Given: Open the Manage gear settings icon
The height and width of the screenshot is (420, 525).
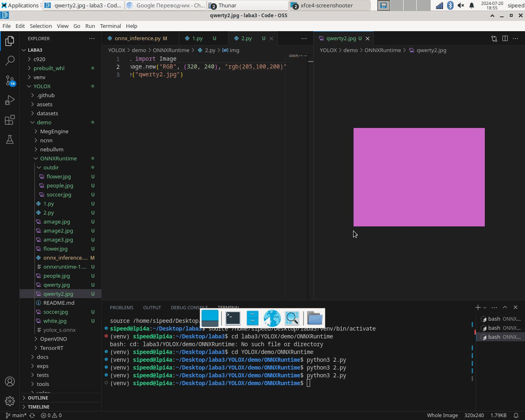Looking at the screenshot, I should coord(10,401).
